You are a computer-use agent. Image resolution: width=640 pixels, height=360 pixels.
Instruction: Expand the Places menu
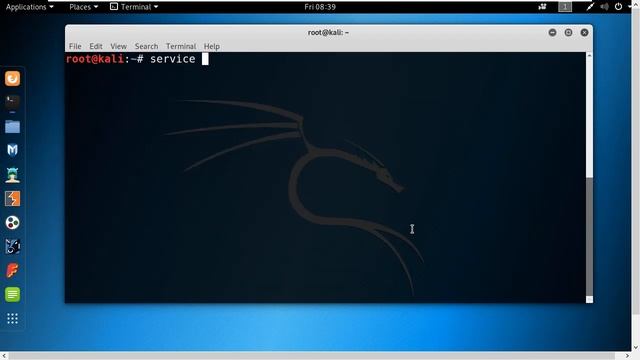pyautogui.click(x=83, y=7)
